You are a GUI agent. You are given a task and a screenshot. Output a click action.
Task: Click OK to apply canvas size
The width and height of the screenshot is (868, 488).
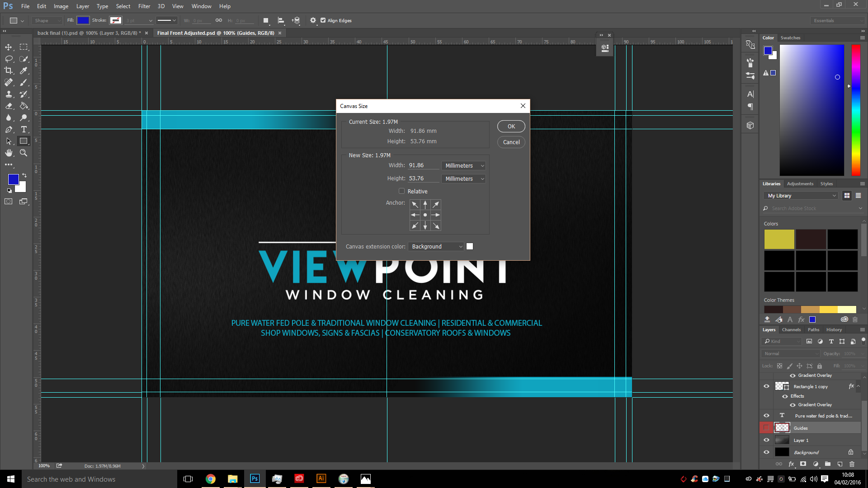(x=511, y=126)
